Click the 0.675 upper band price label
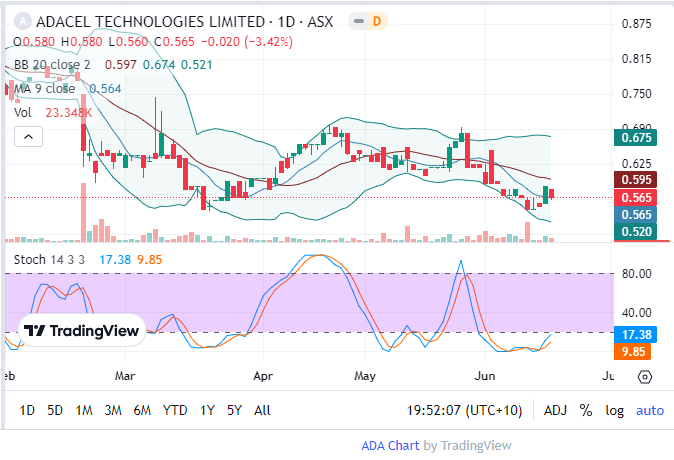This screenshot has width=674, height=460. click(637, 138)
